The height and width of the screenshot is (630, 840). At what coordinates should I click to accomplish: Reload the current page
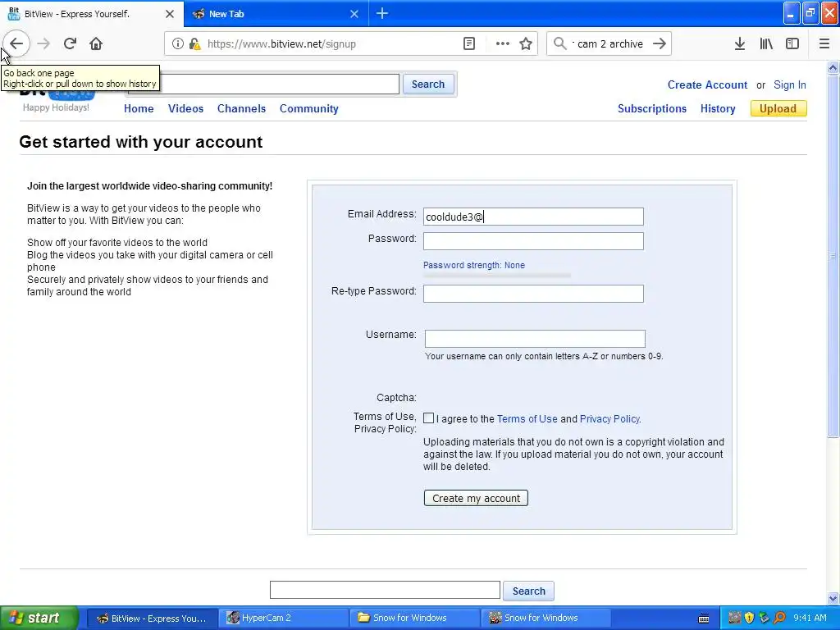[x=70, y=44]
